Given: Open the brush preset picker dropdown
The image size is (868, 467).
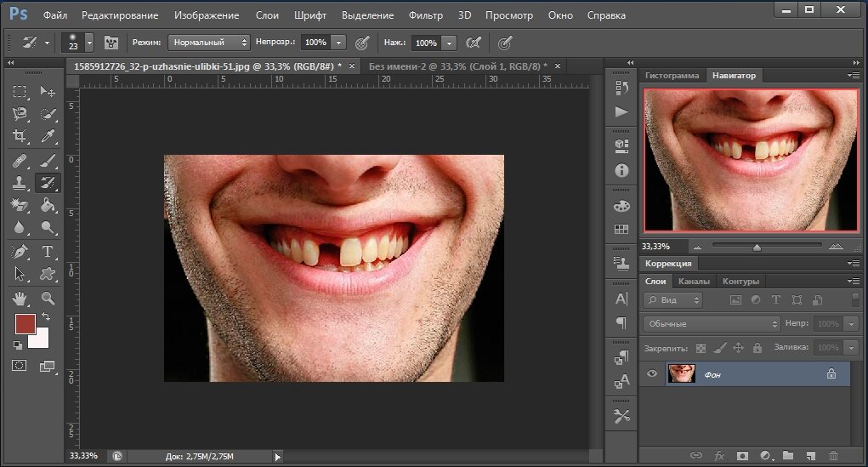Looking at the screenshot, I should tap(89, 43).
